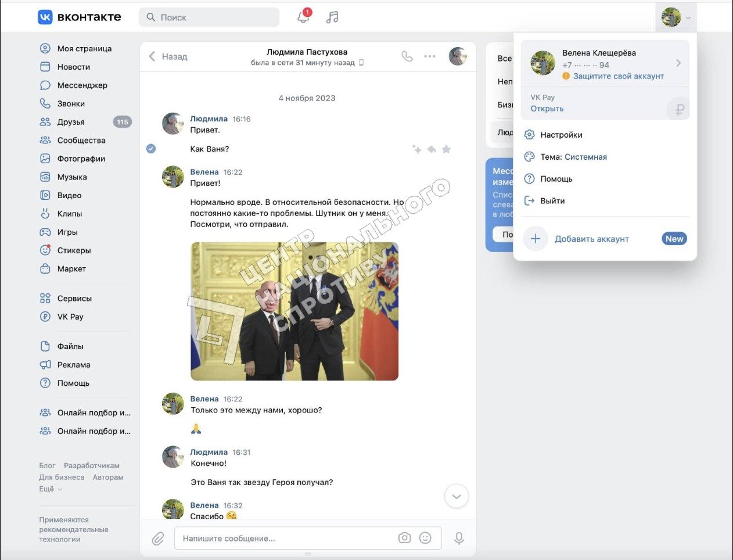This screenshot has height=560, width=733.
Task: Select 'Настройки' in the account menu
Action: (x=561, y=135)
